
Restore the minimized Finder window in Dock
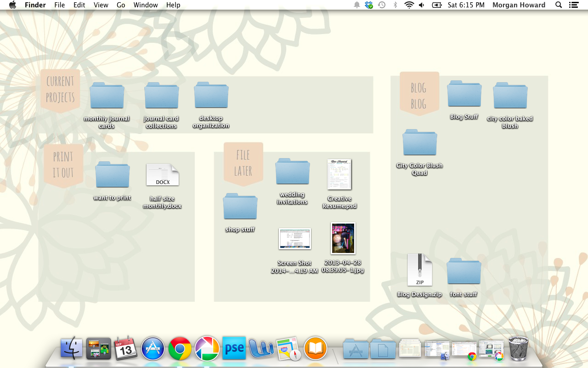point(437,350)
